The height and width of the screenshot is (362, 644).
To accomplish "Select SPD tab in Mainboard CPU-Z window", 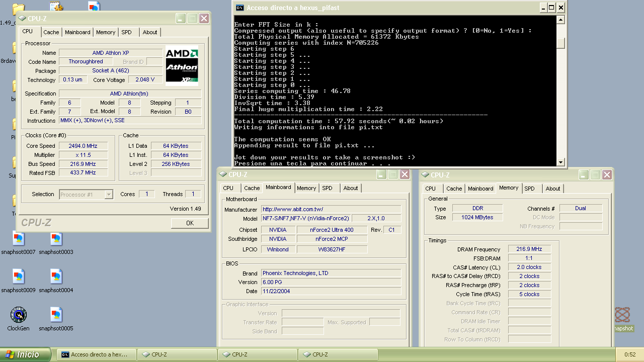I will click(x=328, y=188).
